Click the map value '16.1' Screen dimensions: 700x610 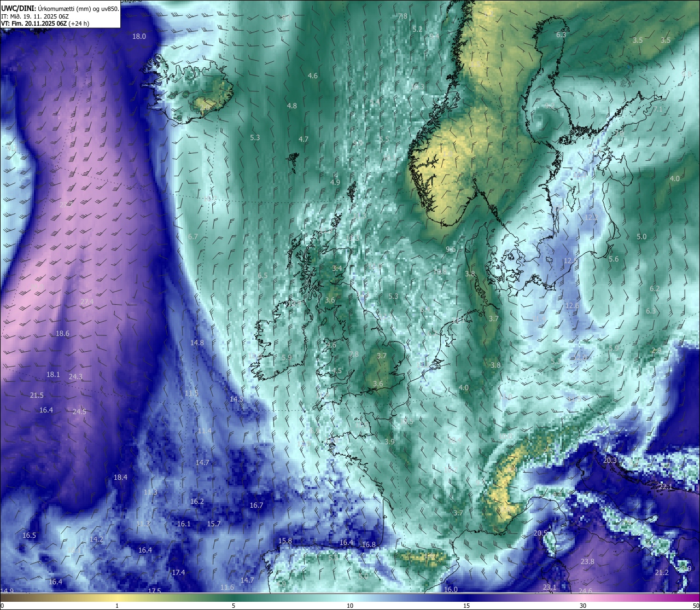point(184,524)
